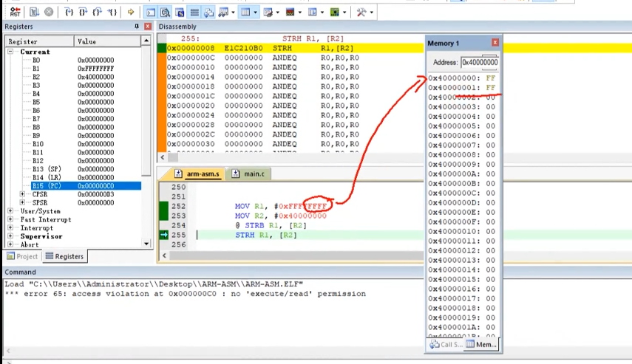Image resolution: width=632 pixels, height=364 pixels.
Task: Toggle the Call Stack window toolbar icon
Action: [x=208, y=13]
